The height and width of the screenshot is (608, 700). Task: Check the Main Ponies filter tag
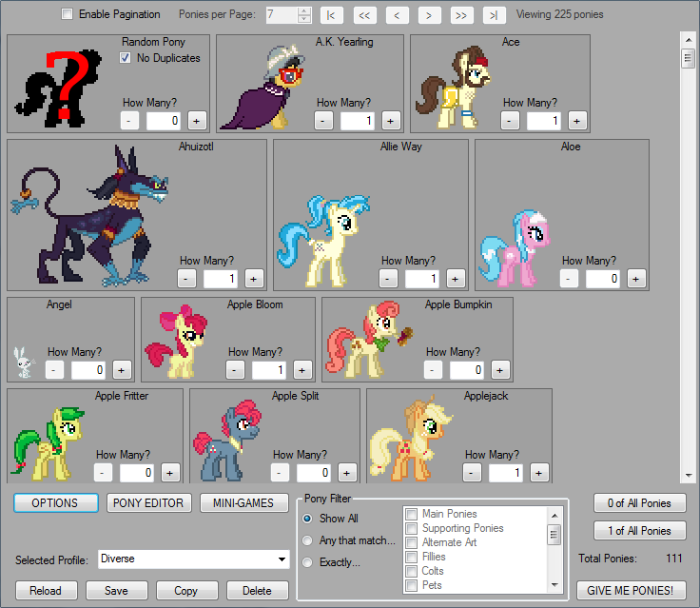tap(411, 514)
